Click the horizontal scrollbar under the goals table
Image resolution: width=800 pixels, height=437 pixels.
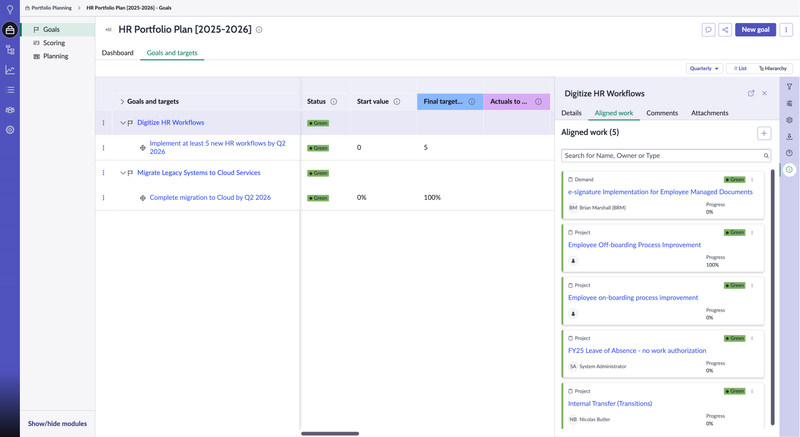(329, 433)
